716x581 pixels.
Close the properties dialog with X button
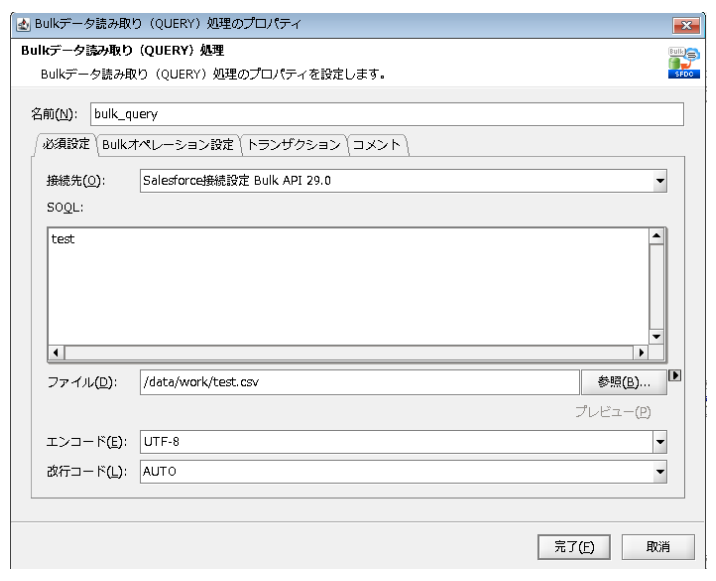pyautogui.click(x=686, y=25)
